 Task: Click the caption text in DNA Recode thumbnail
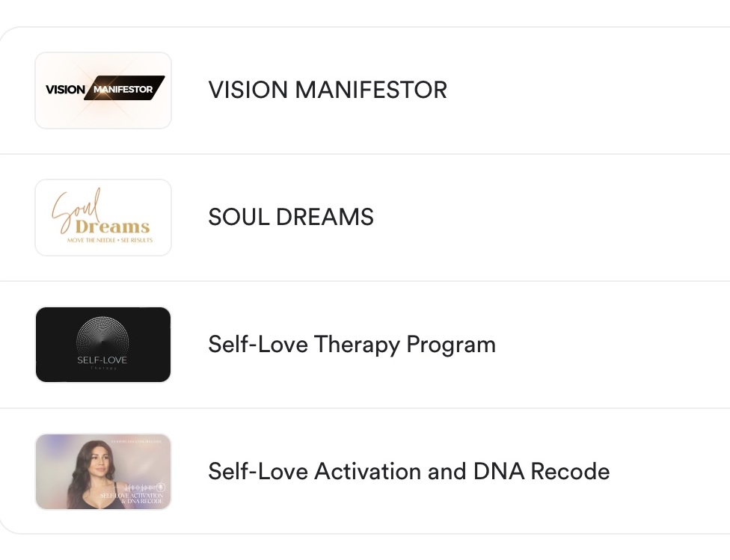coord(132,499)
